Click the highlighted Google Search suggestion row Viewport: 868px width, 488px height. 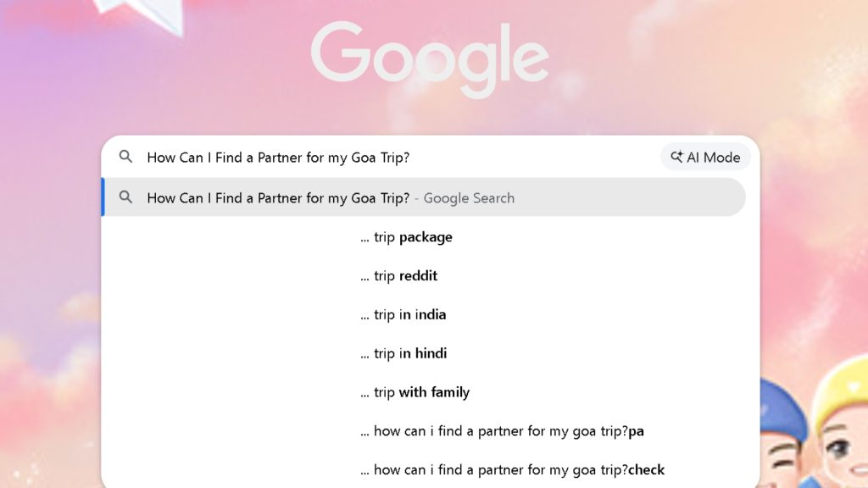pos(424,197)
